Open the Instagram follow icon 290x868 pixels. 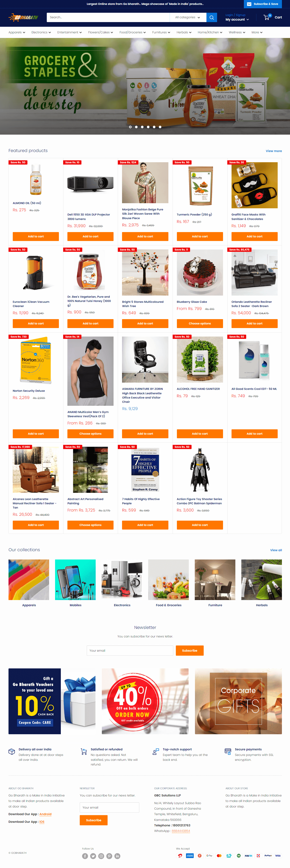point(101,856)
